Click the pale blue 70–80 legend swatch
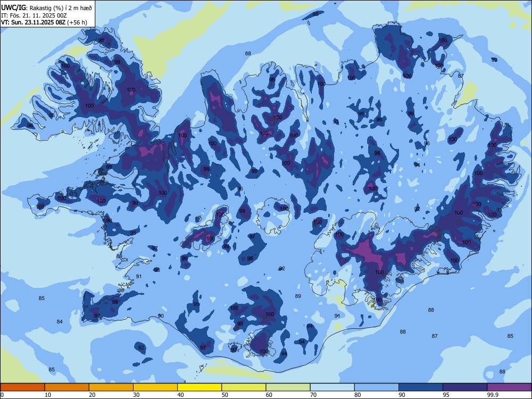The width and height of the screenshot is (532, 399). click(332, 387)
